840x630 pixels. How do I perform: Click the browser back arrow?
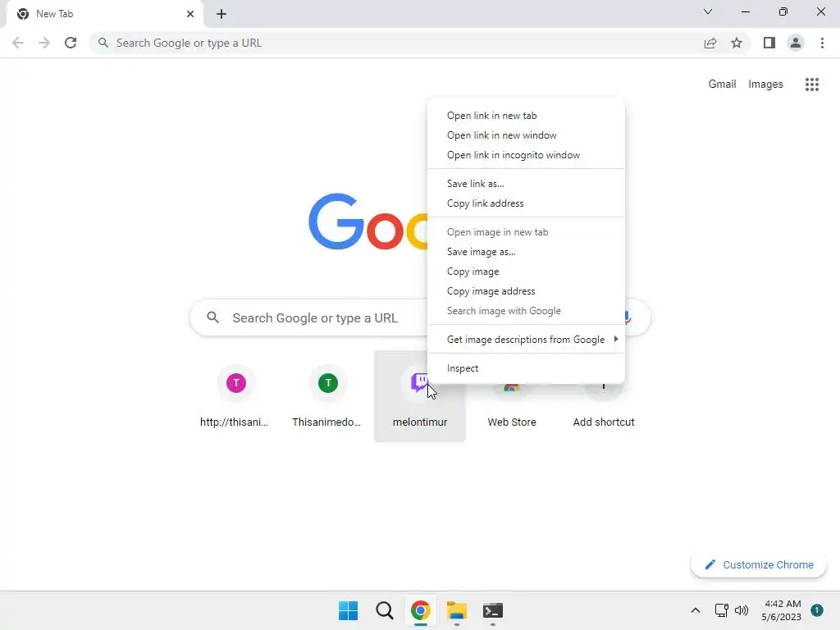click(18, 43)
